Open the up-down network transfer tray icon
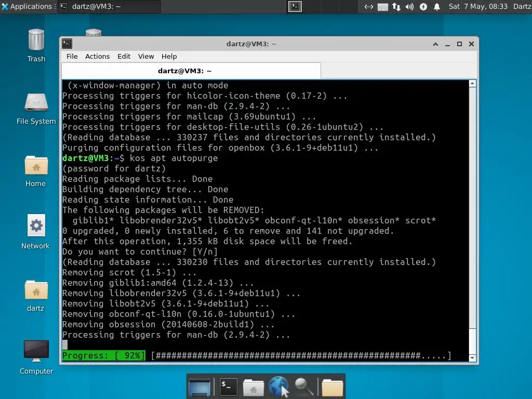 pyautogui.click(x=396, y=7)
